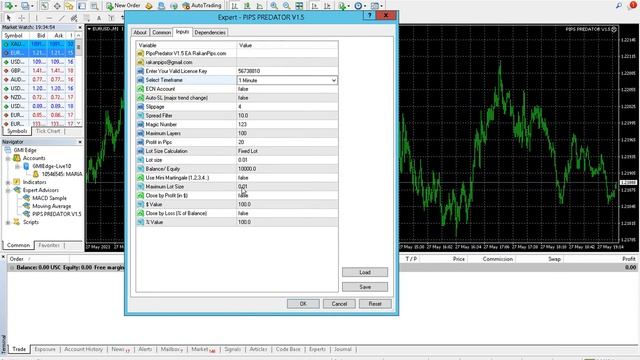Open the Tick Chart tab in Market Watch
This screenshot has width=640, height=360.
pyautogui.click(x=48, y=131)
